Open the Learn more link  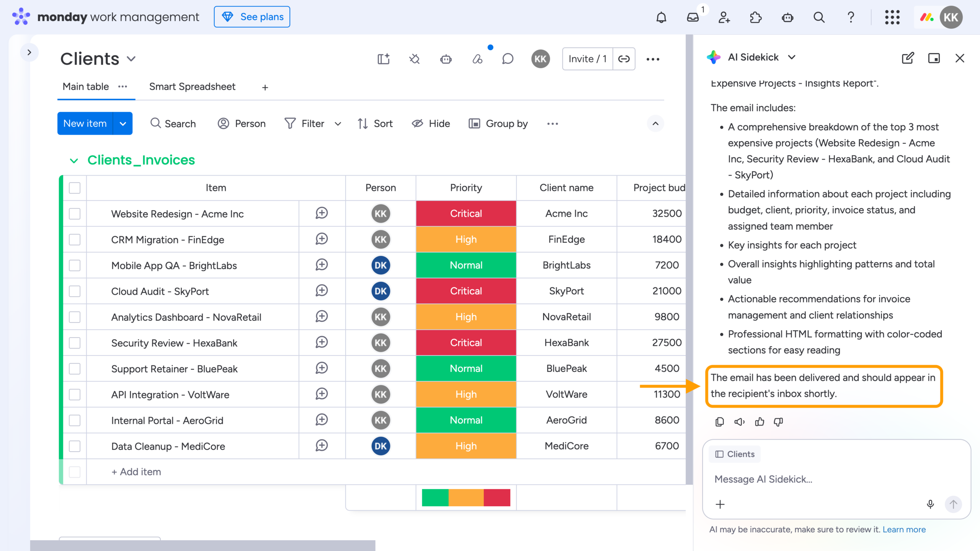pyautogui.click(x=904, y=530)
